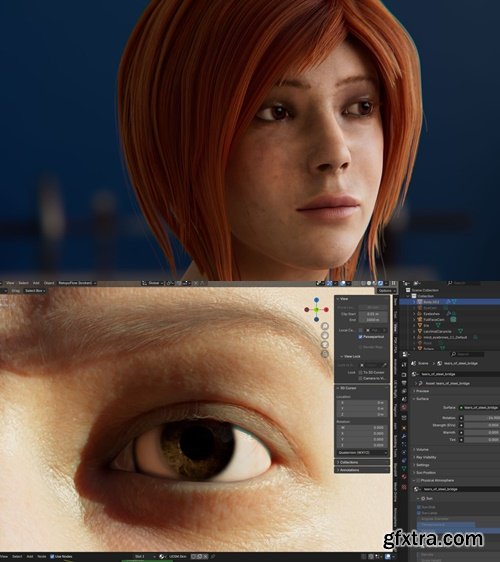This screenshot has height=562, width=500.
Task: Open the Select Box tool dropdown
Action: (35, 291)
